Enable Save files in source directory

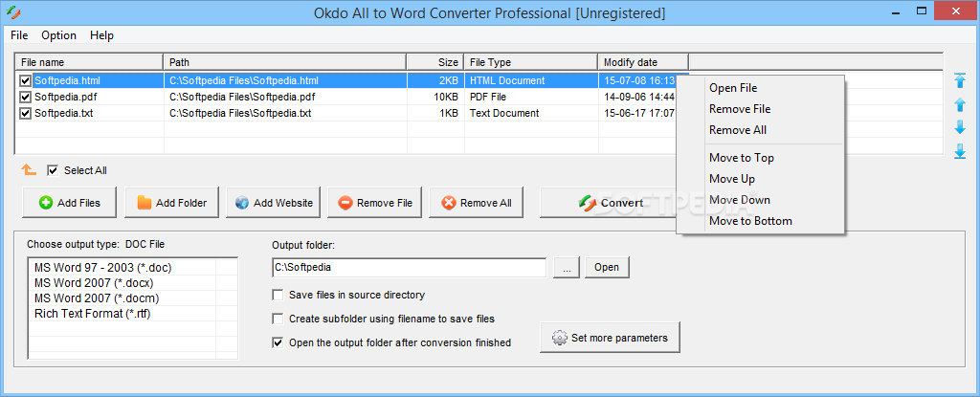pyautogui.click(x=278, y=295)
